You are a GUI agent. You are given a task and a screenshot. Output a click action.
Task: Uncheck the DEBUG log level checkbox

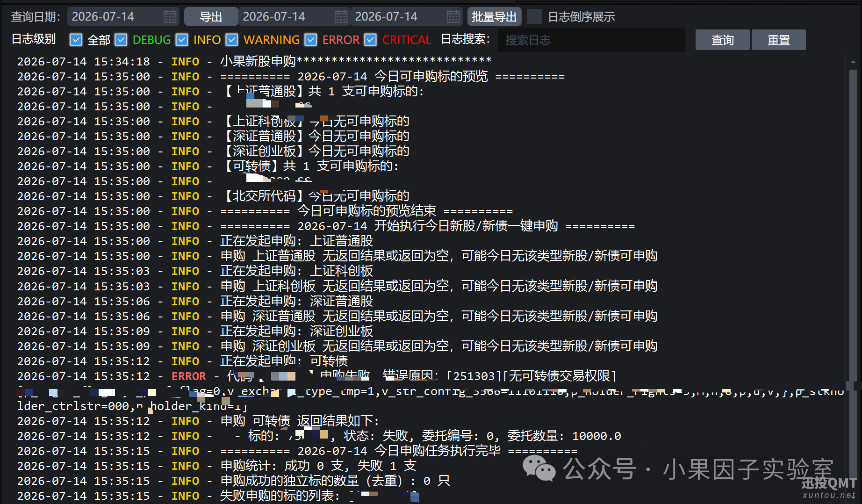[x=121, y=40]
